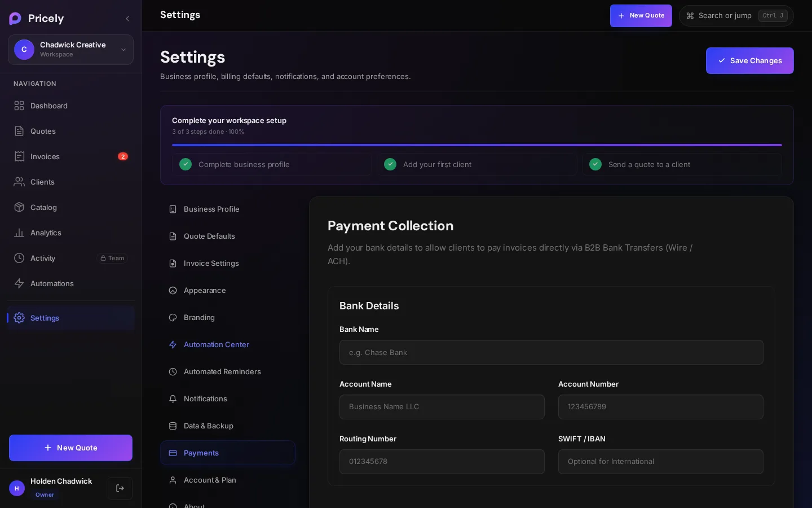Open the Chadwick Creative workspace dropdown
The width and height of the screenshot is (812, 508).
pyautogui.click(x=70, y=50)
